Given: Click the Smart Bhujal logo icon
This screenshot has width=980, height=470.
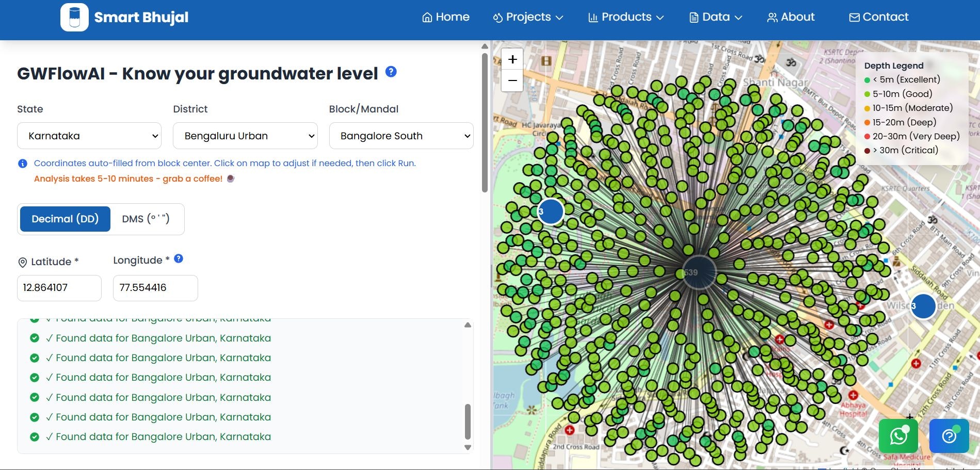Looking at the screenshot, I should (x=74, y=17).
